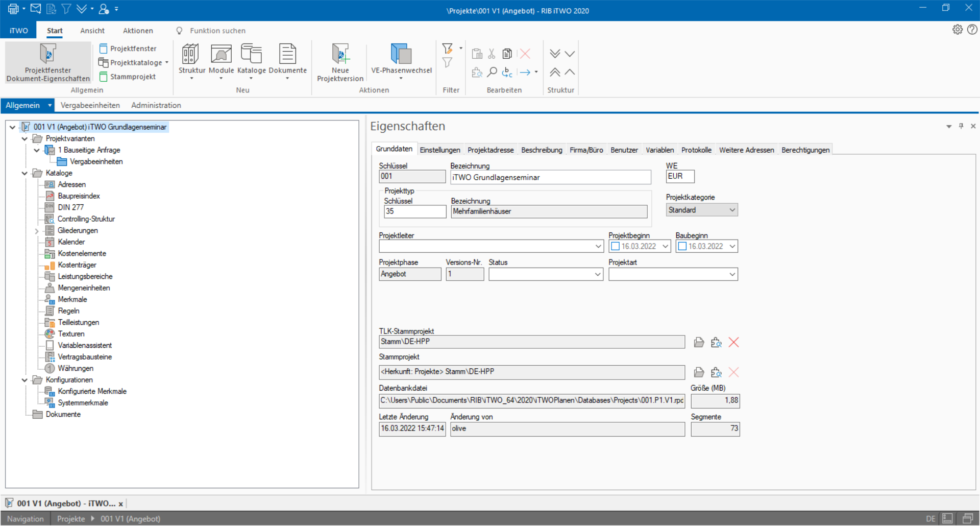Collapse the Projektvarianten tree node
This screenshot has width=980, height=526.
(24, 138)
